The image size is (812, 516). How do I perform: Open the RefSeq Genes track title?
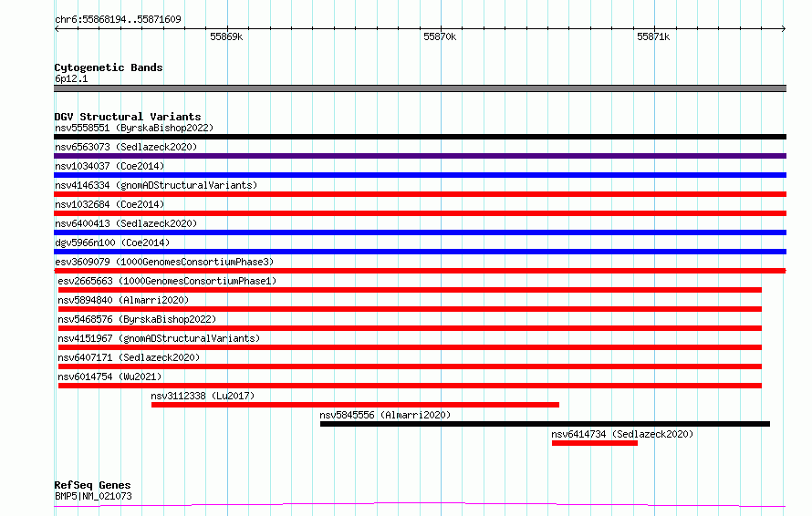point(93,485)
